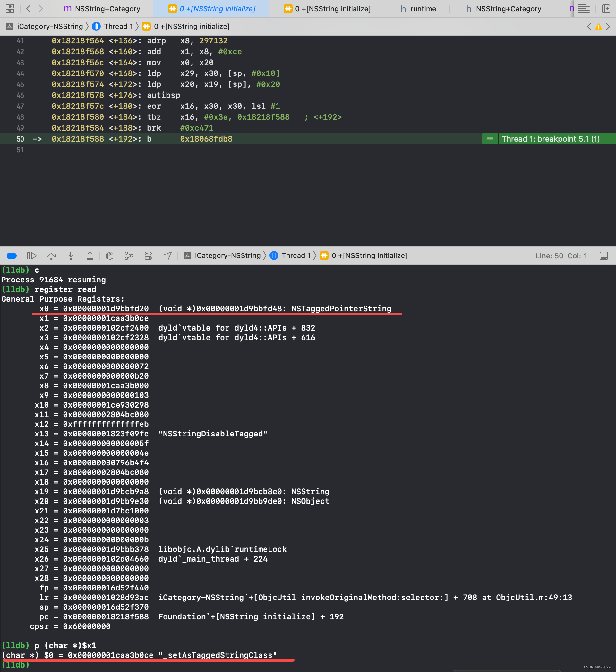
Task: Click the x19 NSString register line
Action: (x=182, y=491)
